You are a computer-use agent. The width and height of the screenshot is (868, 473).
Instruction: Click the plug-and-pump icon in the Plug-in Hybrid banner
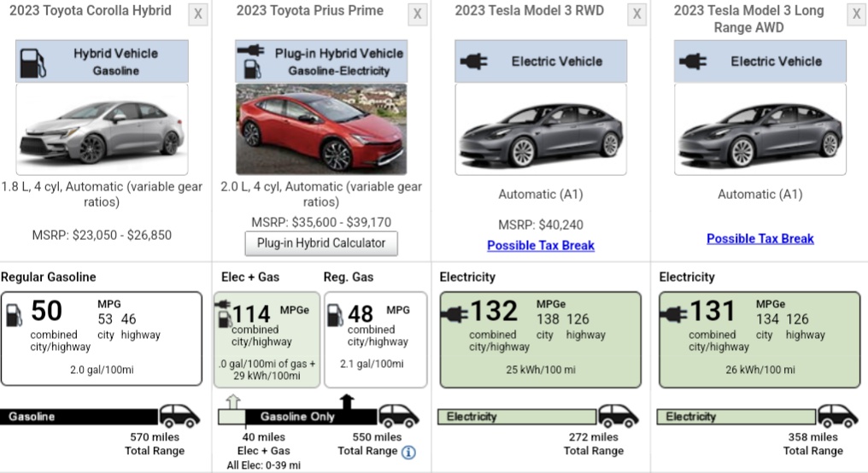[x=253, y=61]
